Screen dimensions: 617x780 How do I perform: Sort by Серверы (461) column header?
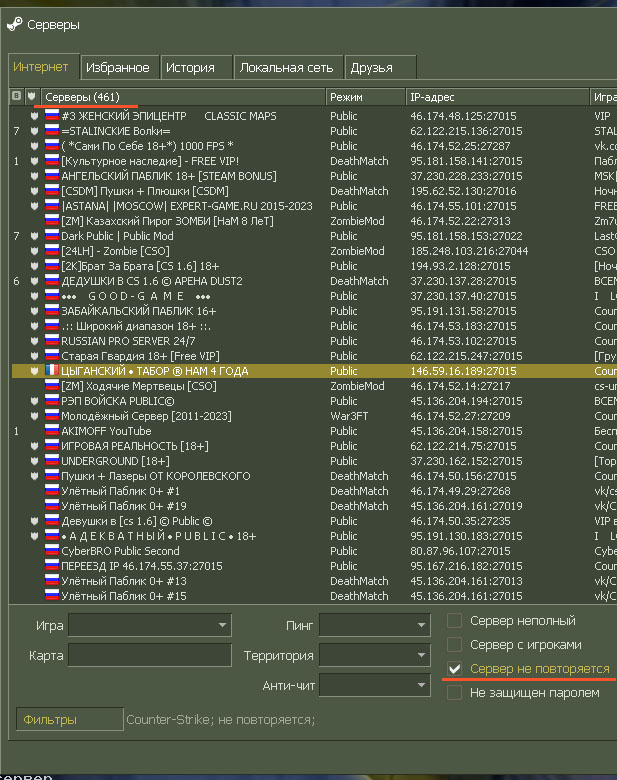tap(183, 97)
